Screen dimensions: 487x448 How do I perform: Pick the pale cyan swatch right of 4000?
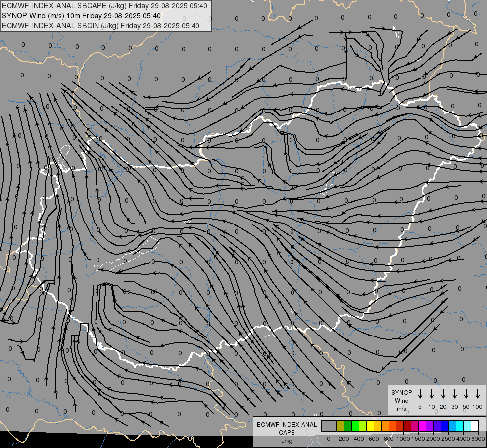[x=467, y=426]
